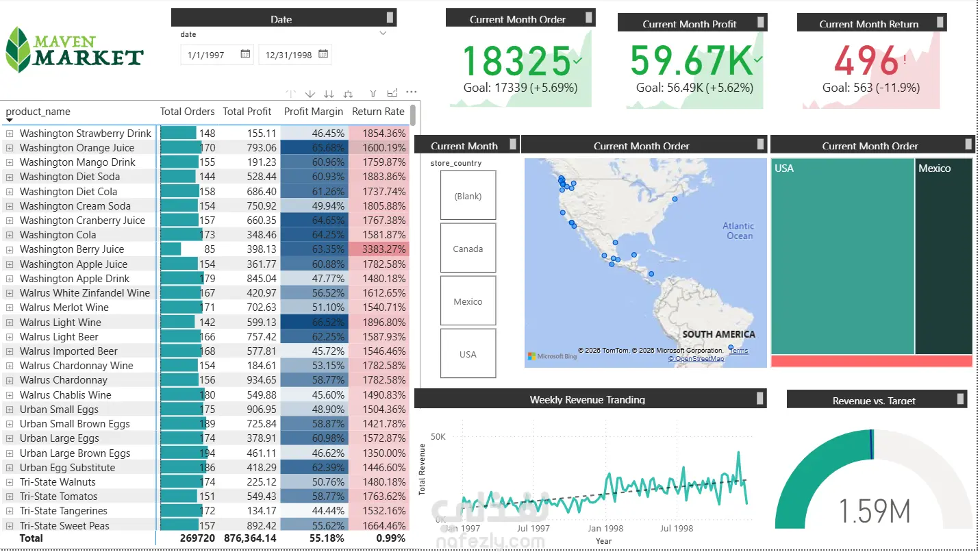
Task: Sort by Return Rate column header
Action: coord(378,112)
